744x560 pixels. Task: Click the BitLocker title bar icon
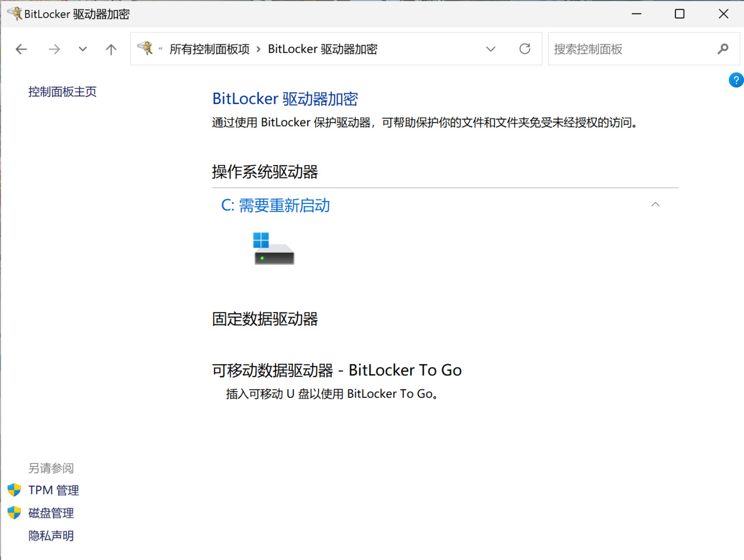coord(15,13)
